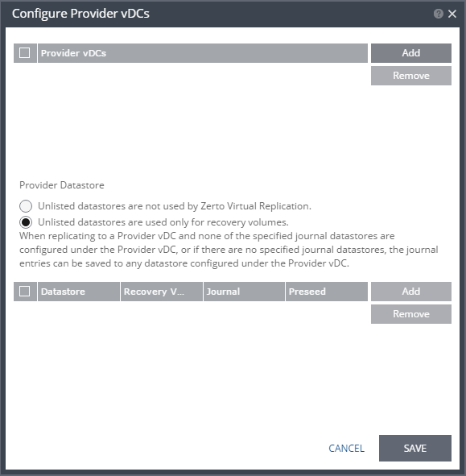Click the CANCEL link
466x476 pixels.
point(346,448)
